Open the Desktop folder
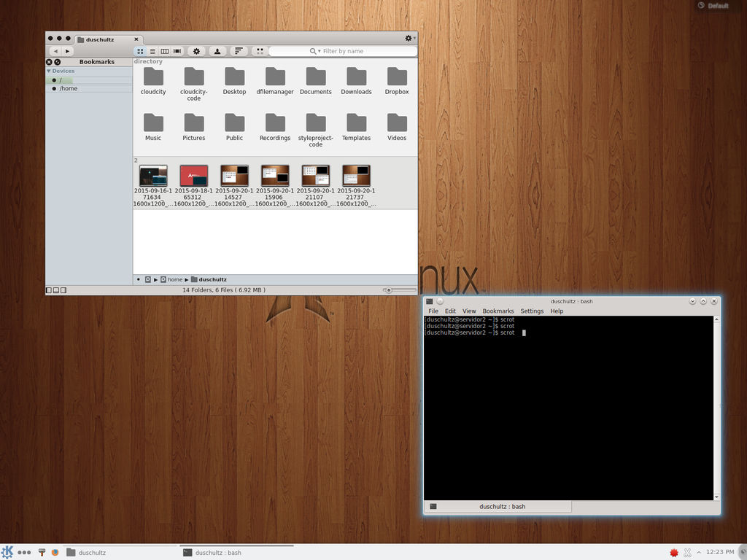The width and height of the screenshot is (747, 560). point(234,81)
